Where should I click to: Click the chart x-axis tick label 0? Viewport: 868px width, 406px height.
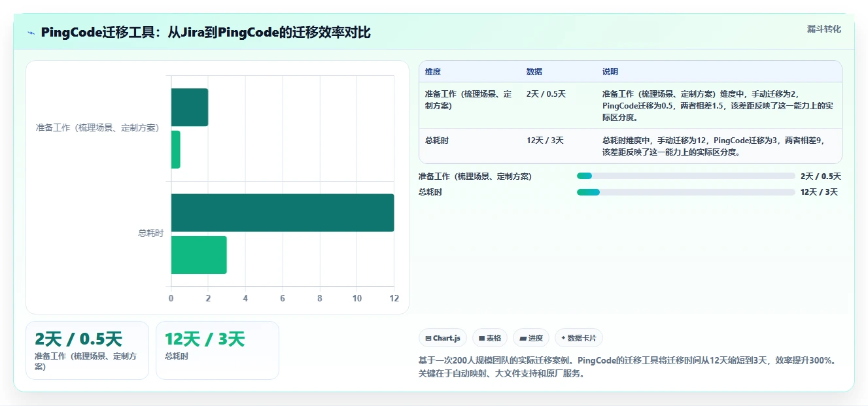coord(171,298)
